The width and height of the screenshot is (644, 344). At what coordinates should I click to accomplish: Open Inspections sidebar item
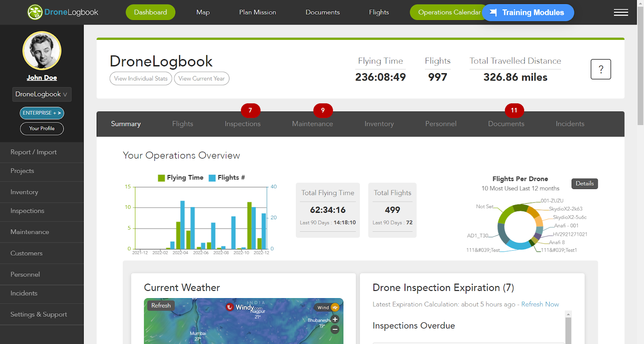tap(42, 211)
